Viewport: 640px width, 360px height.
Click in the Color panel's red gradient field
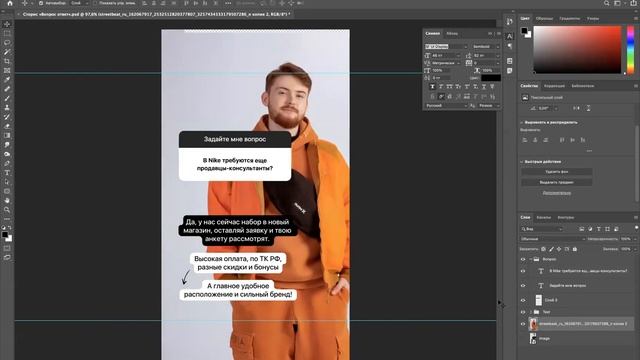[577, 50]
